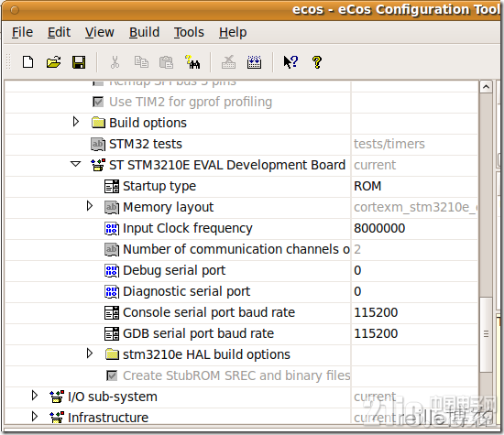This screenshot has width=504, height=435.
Task: Click the Number of communication channels icon
Action: click(x=112, y=249)
